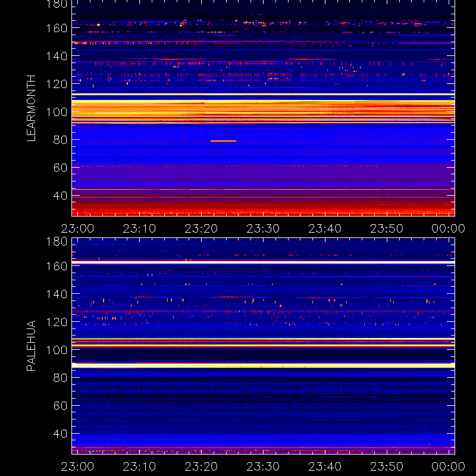This screenshot has width=476, height=476.
Task: Select the 23:50 label under Learmonth plot
Action: tap(387, 228)
